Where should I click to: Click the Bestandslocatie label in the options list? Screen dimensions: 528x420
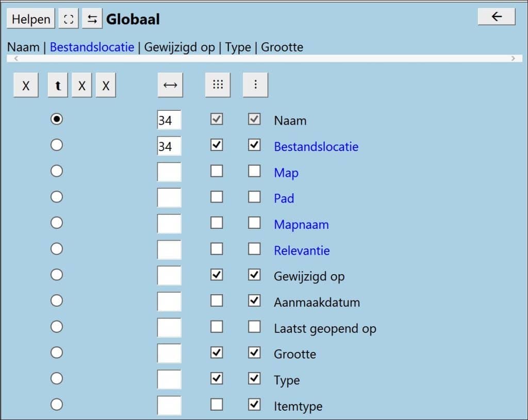(x=316, y=147)
